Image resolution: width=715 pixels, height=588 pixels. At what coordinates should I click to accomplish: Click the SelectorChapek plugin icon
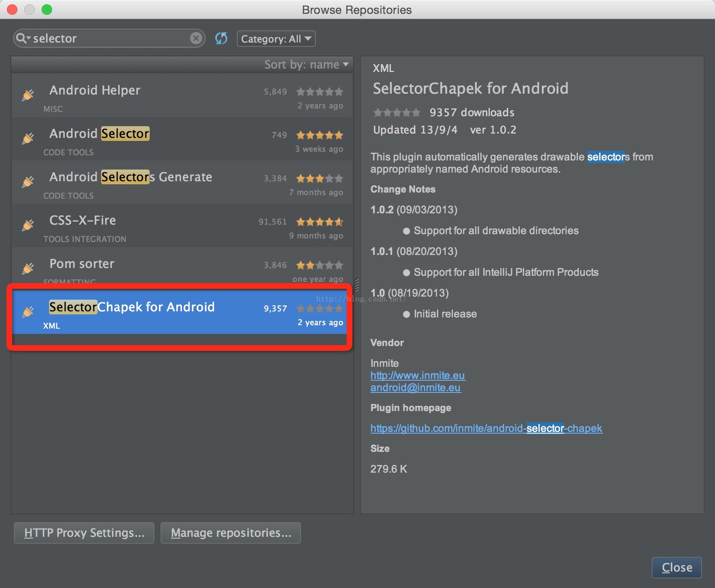click(28, 312)
